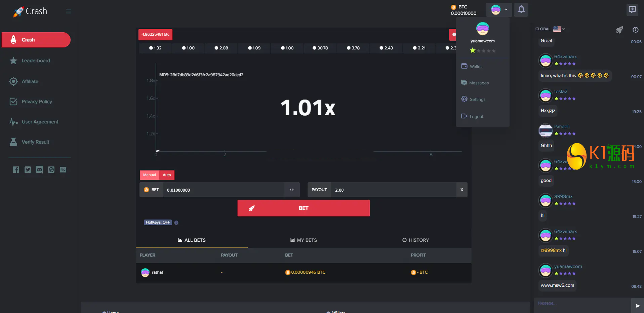This screenshot has height=313, width=644.
Task: Send the chat message with the arrow
Action: 637,306
